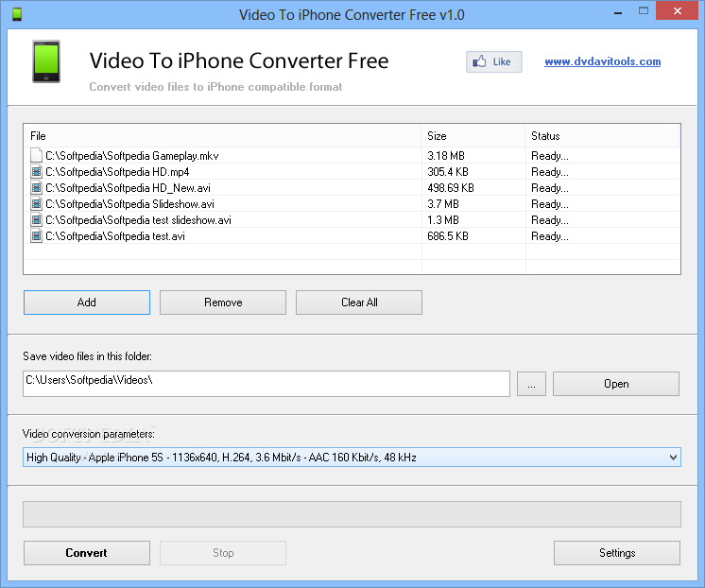Click the Remove button

tap(223, 303)
